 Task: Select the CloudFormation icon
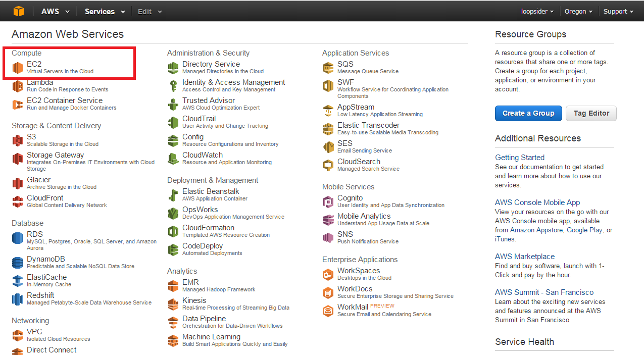point(173,231)
